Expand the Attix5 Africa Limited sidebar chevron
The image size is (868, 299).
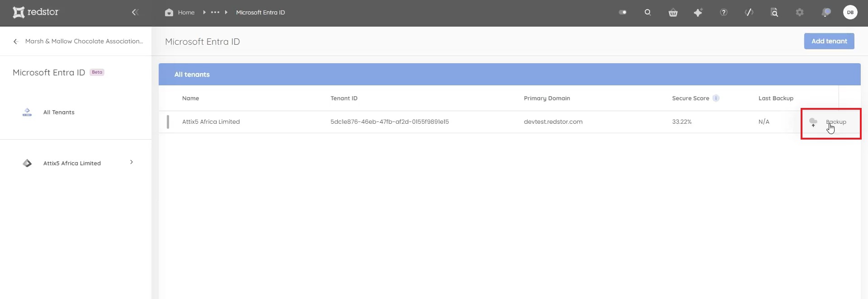(x=132, y=162)
